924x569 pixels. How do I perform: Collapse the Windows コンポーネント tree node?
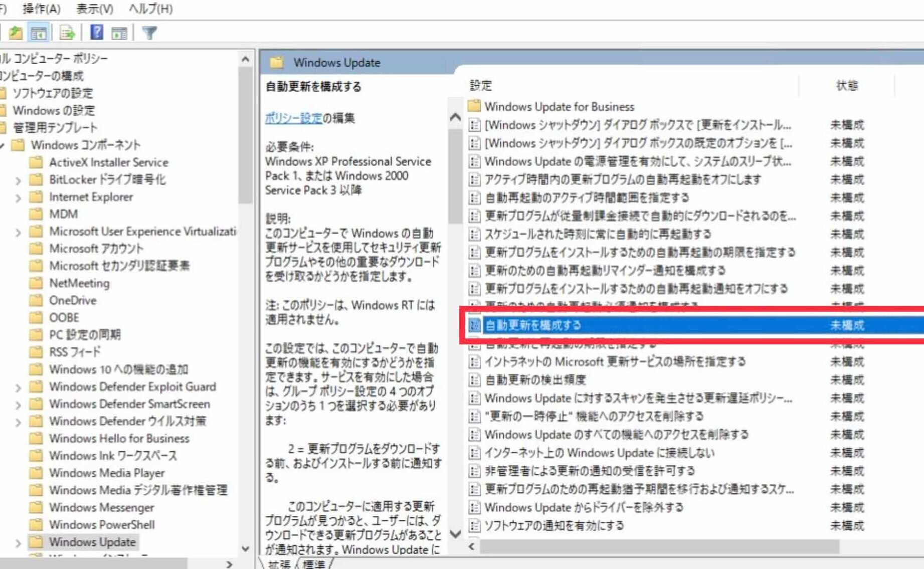coord(3,145)
